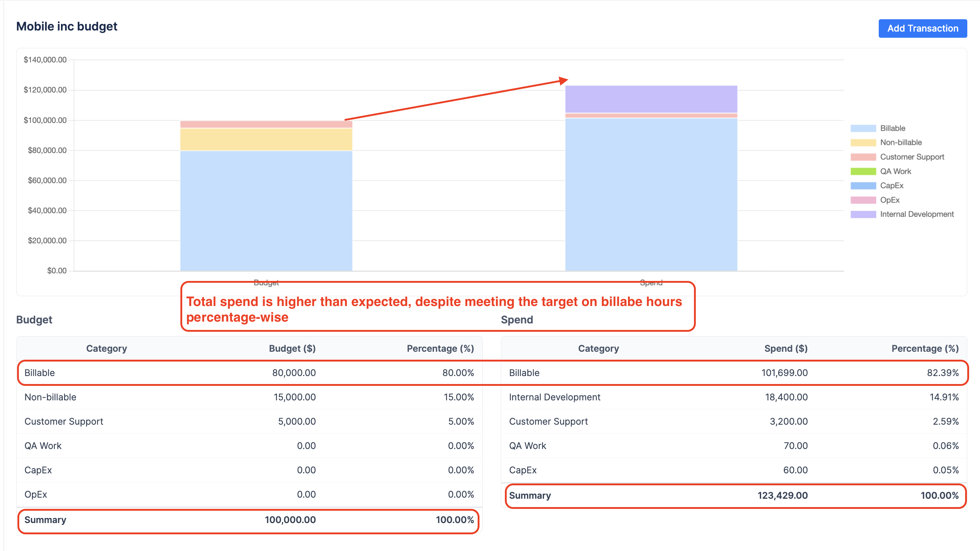Select the Billable segment of the Spend bar

(651, 195)
